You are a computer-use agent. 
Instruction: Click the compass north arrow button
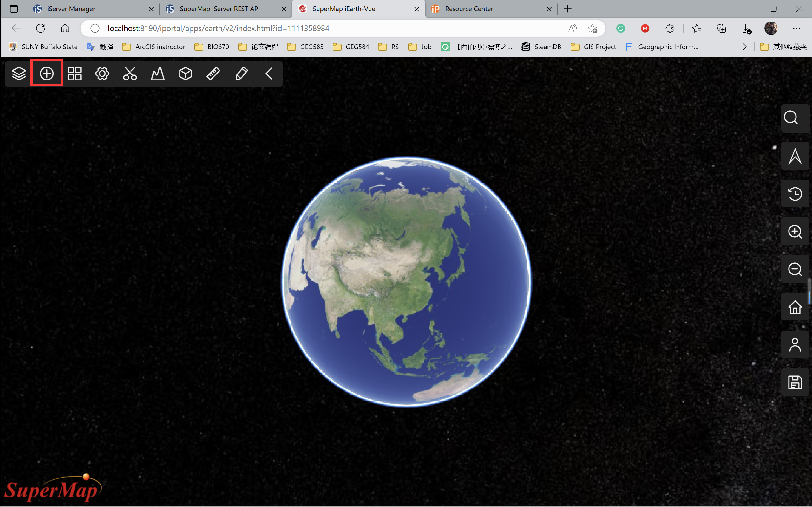(794, 156)
